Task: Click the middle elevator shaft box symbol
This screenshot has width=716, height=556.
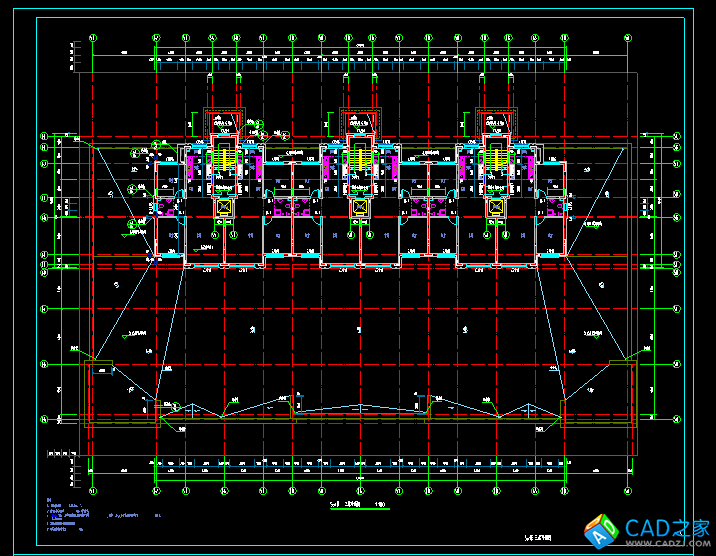Action: click(x=359, y=208)
